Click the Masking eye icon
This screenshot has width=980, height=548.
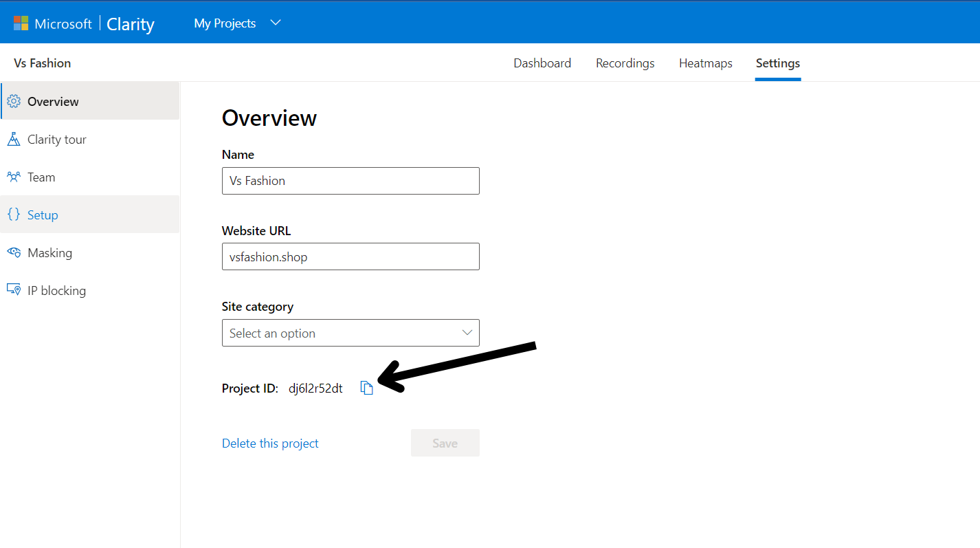(x=14, y=253)
